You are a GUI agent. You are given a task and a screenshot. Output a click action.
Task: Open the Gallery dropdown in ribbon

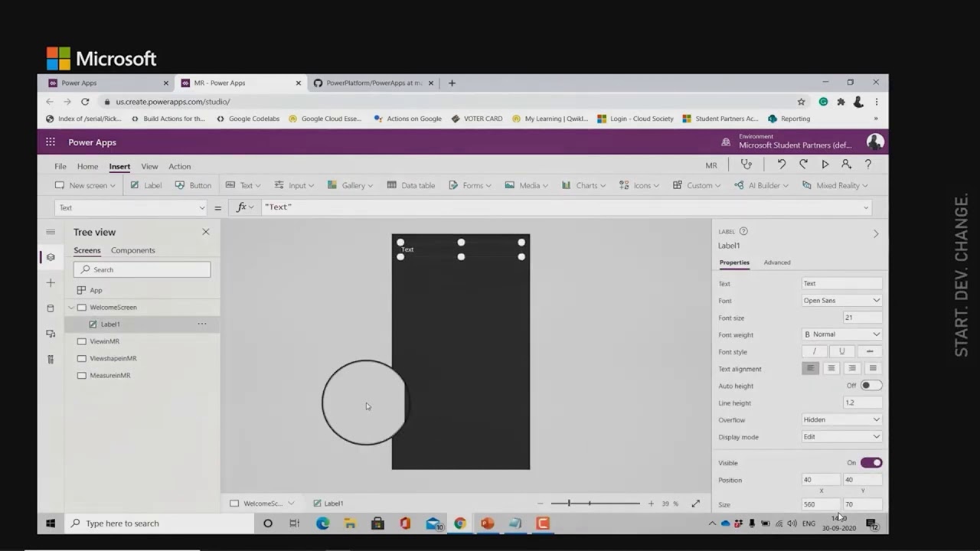[x=350, y=185]
